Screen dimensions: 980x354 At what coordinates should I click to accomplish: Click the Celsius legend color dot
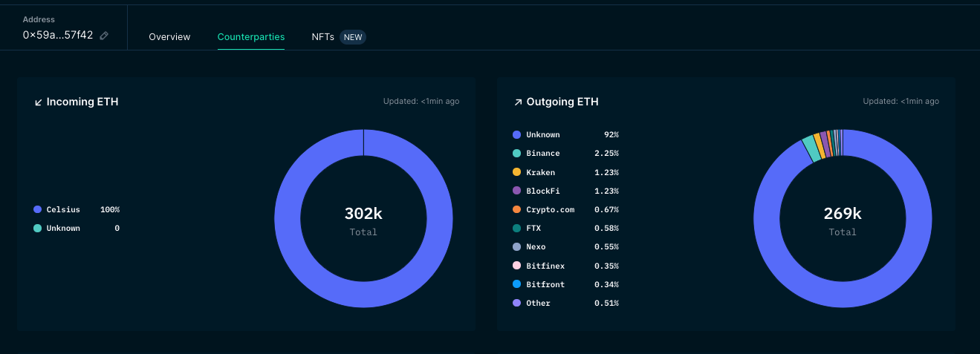point(38,210)
